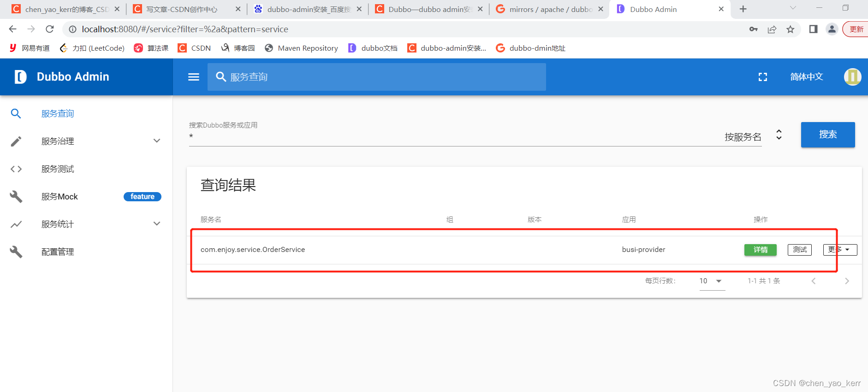
Task: Open the 简体中文 language selector
Action: (806, 77)
